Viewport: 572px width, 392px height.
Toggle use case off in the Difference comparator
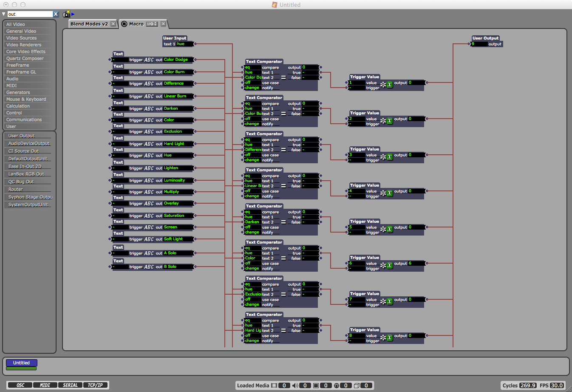pos(252,155)
